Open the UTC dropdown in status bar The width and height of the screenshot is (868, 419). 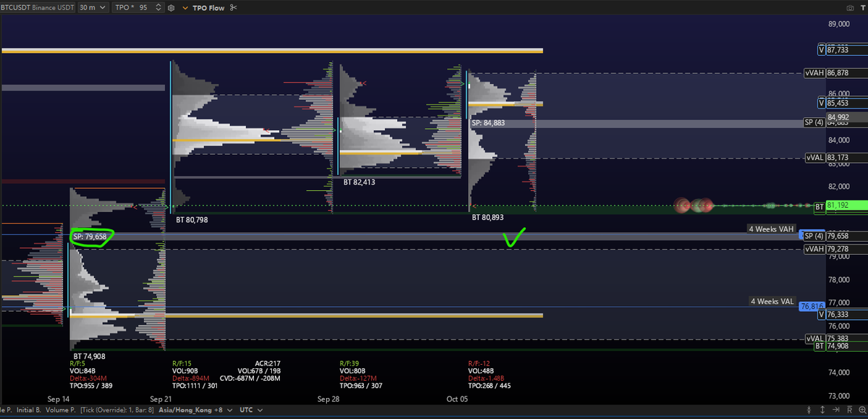click(x=250, y=410)
